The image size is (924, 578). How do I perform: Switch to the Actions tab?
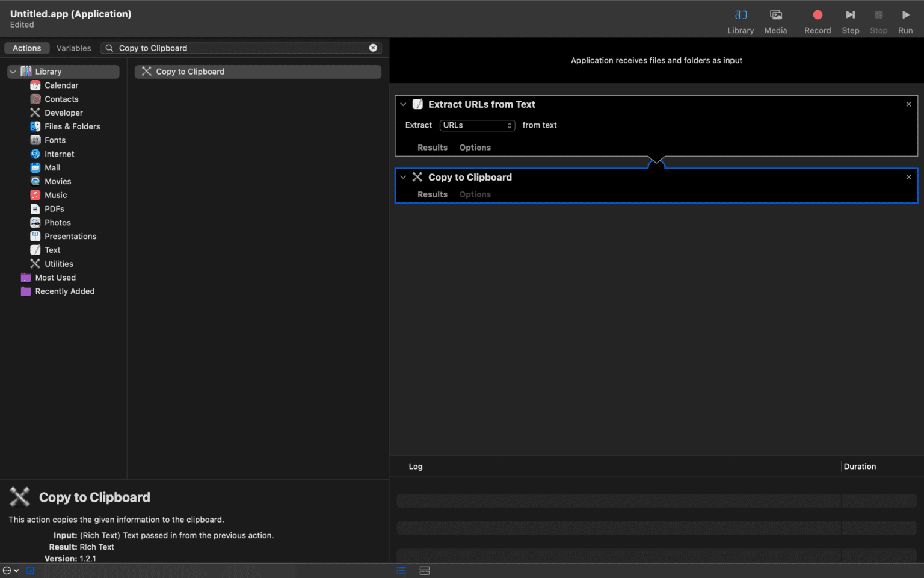[27, 48]
